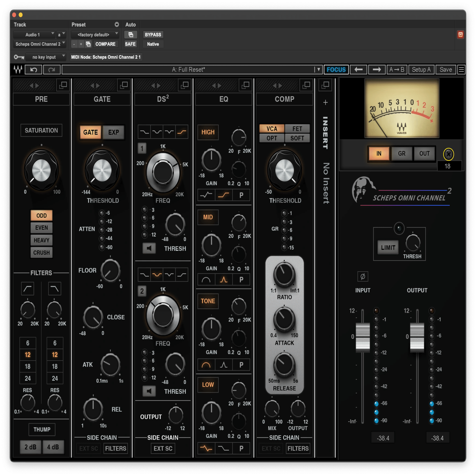
Task: Click the input level value field -38.4
Action: tap(383, 438)
